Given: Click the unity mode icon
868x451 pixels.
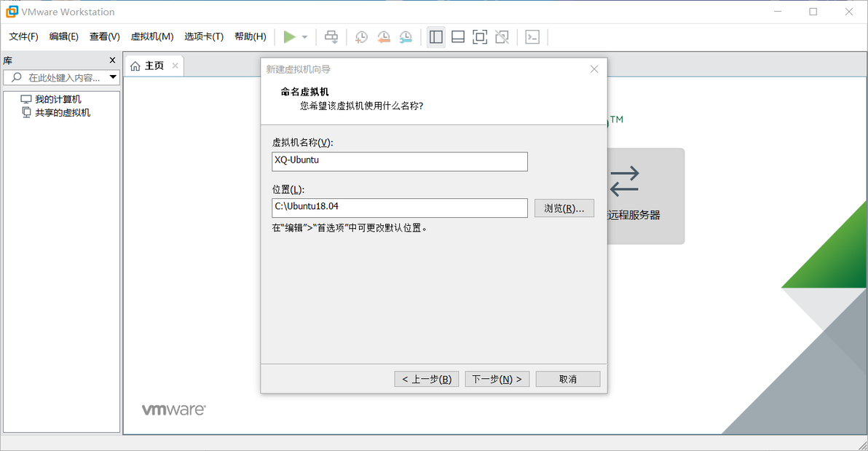Looking at the screenshot, I should click(502, 37).
